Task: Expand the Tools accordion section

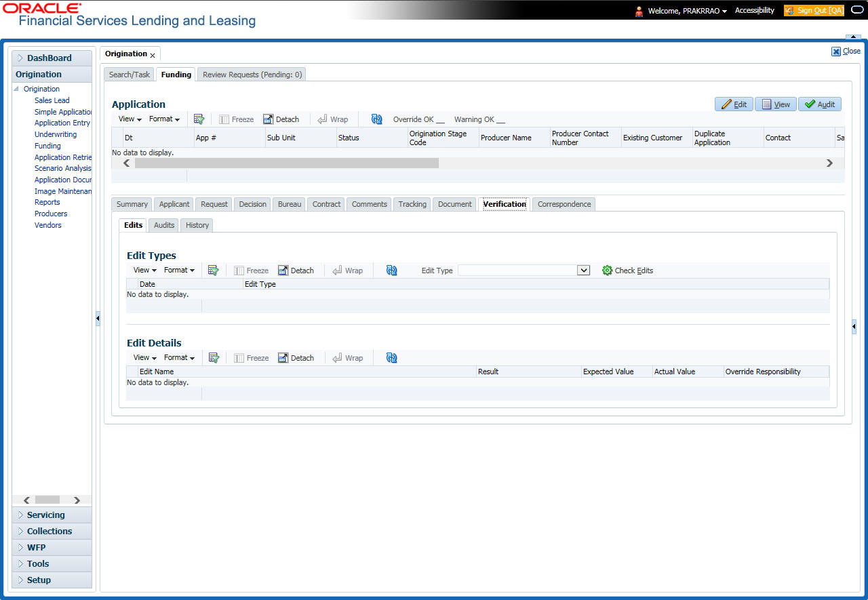Action: (x=52, y=564)
